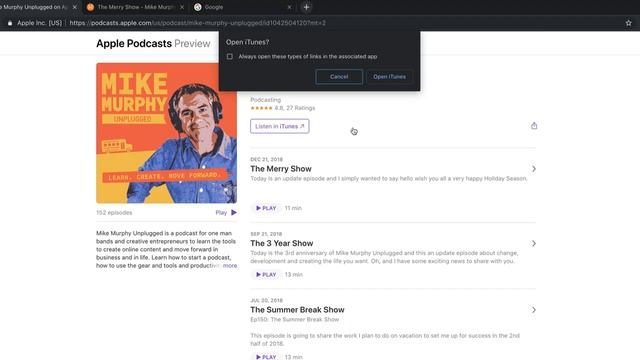Click the Play link under the podcast artwork
The height and width of the screenshot is (360, 640).
[226, 212]
